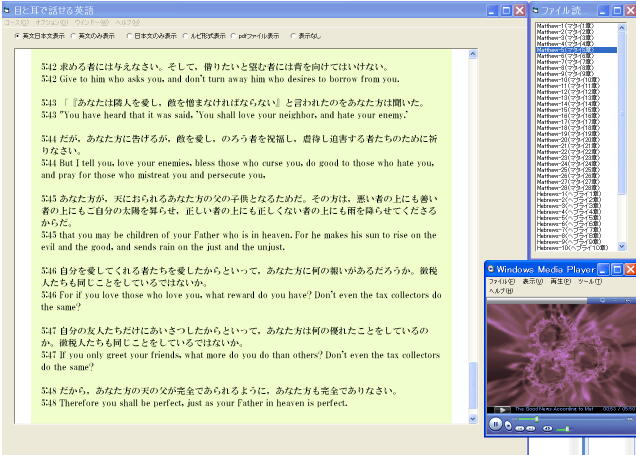Click the Windows Media Player title bar icon
The width and height of the screenshot is (636, 455).
click(x=491, y=269)
